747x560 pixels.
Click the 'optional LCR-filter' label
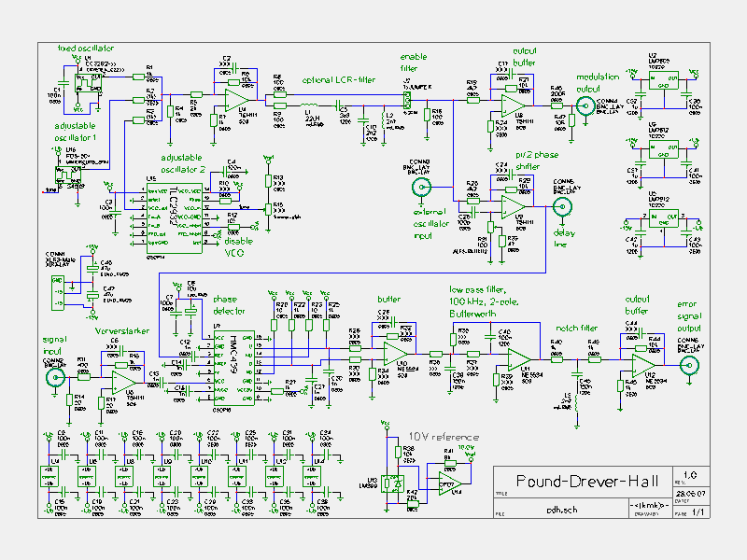pyautogui.click(x=339, y=80)
